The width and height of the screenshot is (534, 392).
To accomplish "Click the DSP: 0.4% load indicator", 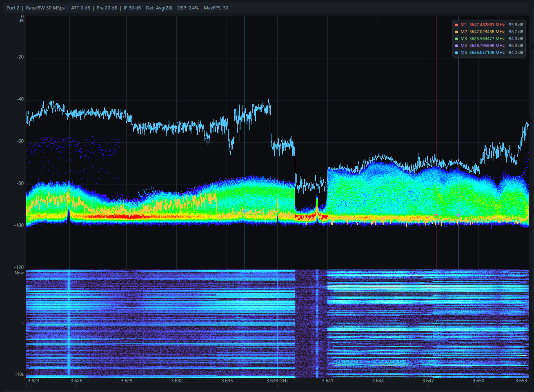I will point(188,8).
